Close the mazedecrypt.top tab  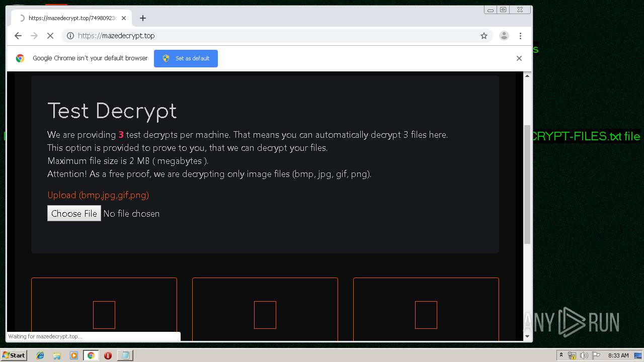point(124,18)
